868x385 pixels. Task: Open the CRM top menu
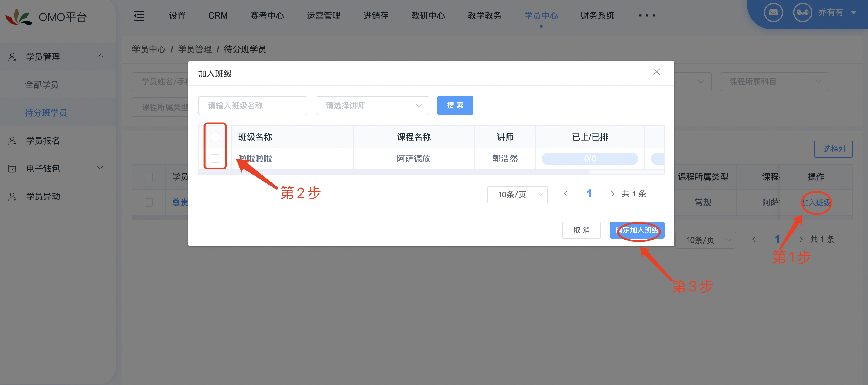(x=218, y=15)
